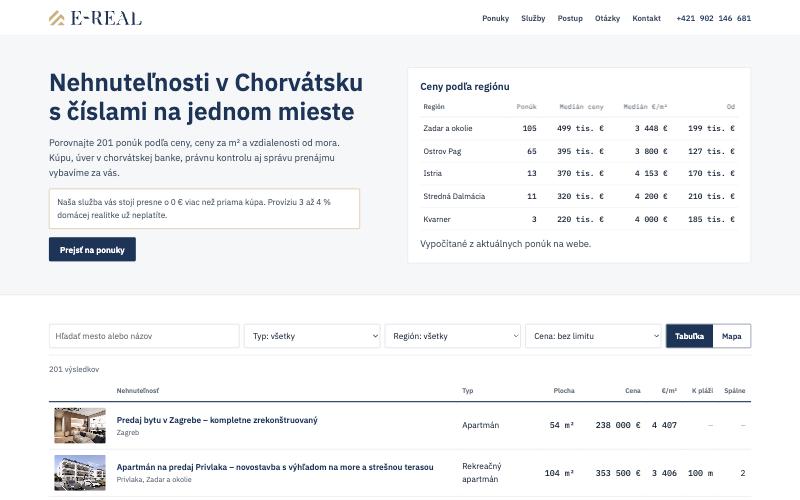
Task: Sort by Spálne column header
Action: 735,391
